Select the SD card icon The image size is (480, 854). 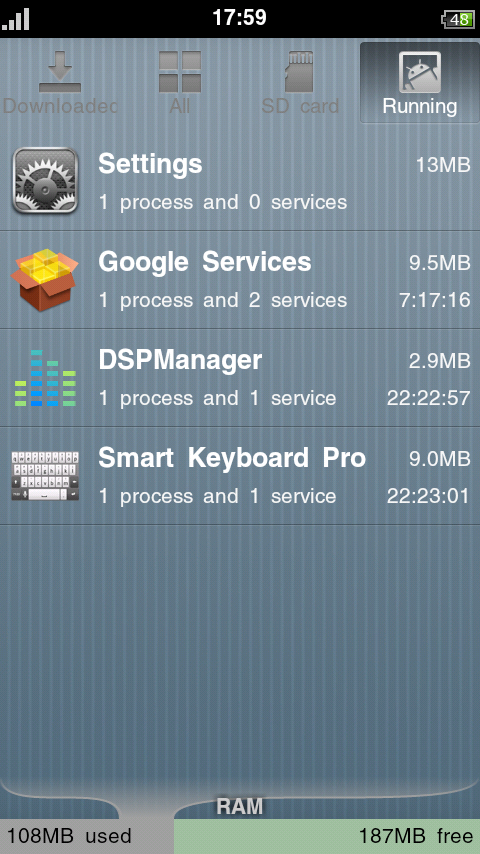[x=300, y=71]
